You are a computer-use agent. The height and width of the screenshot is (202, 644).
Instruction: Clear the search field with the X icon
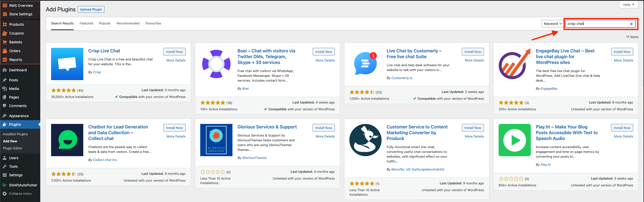coord(631,24)
